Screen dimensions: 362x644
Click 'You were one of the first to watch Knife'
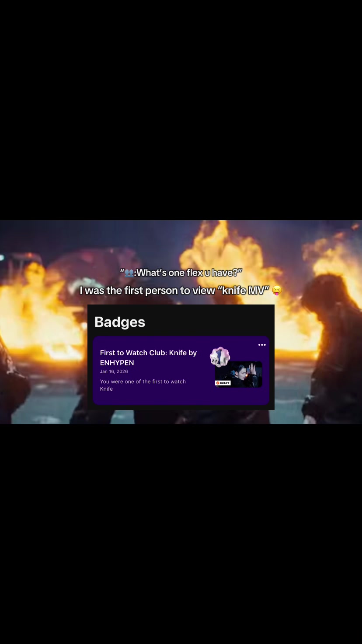[x=143, y=385]
